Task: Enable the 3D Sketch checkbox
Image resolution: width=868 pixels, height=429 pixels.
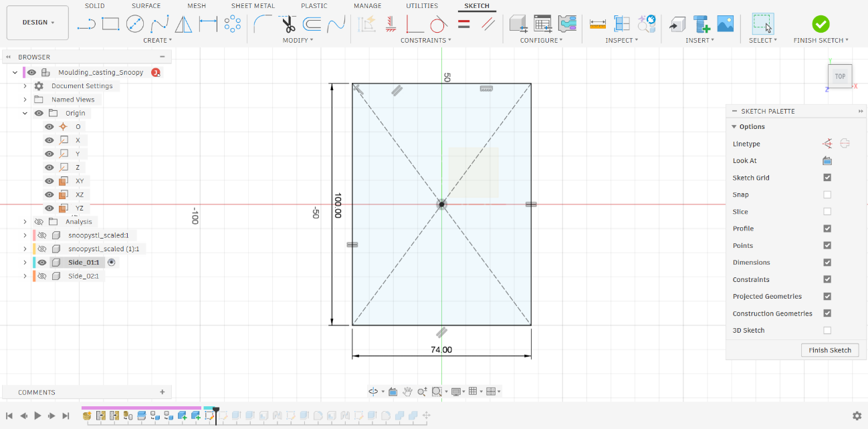Action: click(x=827, y=330)
